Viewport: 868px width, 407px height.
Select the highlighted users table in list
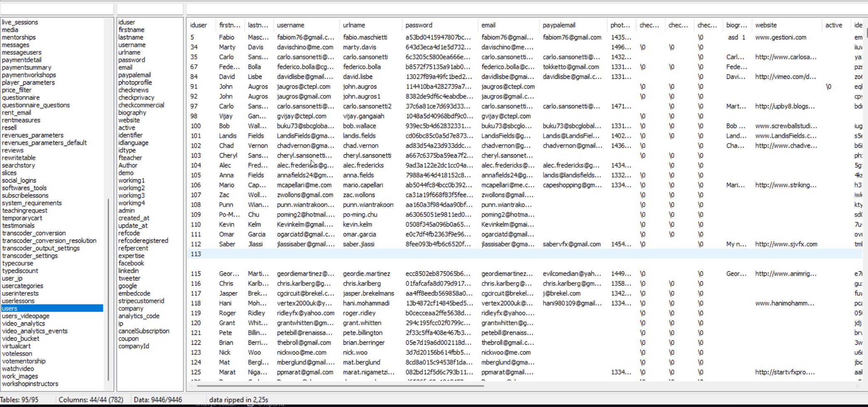pos(10,308)
